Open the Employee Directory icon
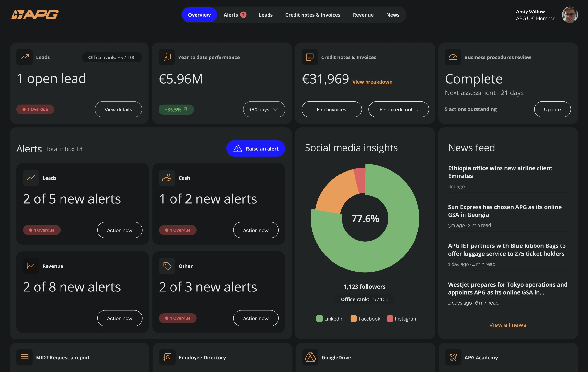This screenshot has width=588, height=372. pos(167,357)
